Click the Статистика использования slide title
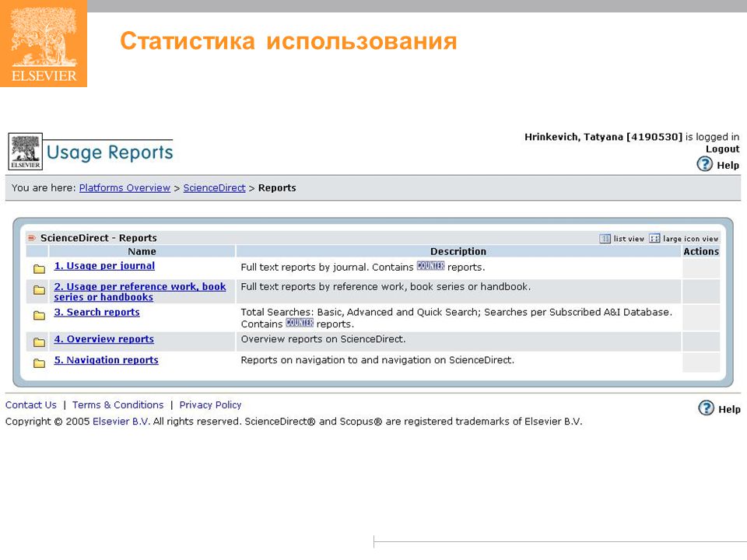Viewport: 747px width, 560px height. tap(288, 41)
